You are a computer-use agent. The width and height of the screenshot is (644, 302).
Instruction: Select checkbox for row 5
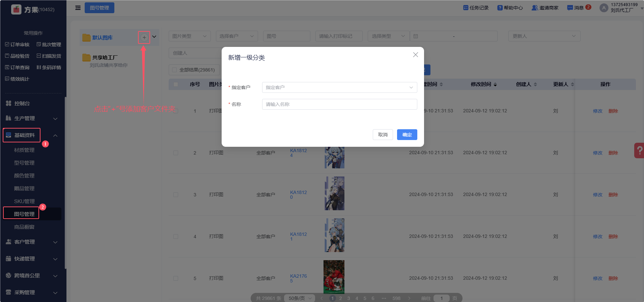click(176, 278)
